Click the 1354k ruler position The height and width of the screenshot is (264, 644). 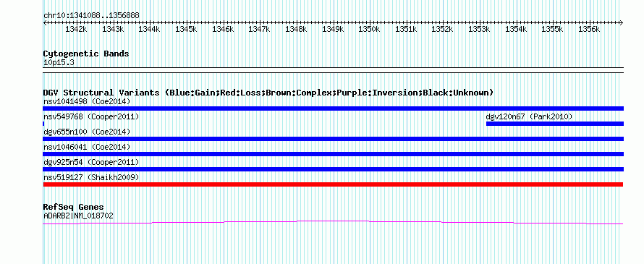coord(516,30)
